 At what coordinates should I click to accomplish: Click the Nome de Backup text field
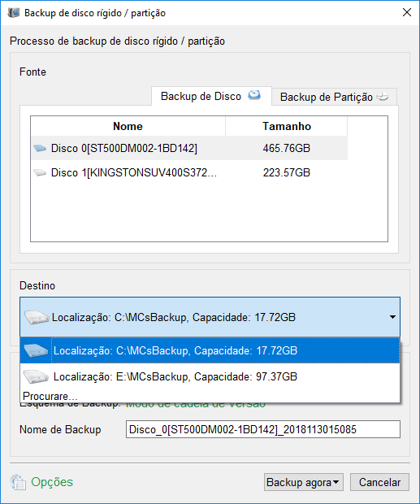(263, 429)
